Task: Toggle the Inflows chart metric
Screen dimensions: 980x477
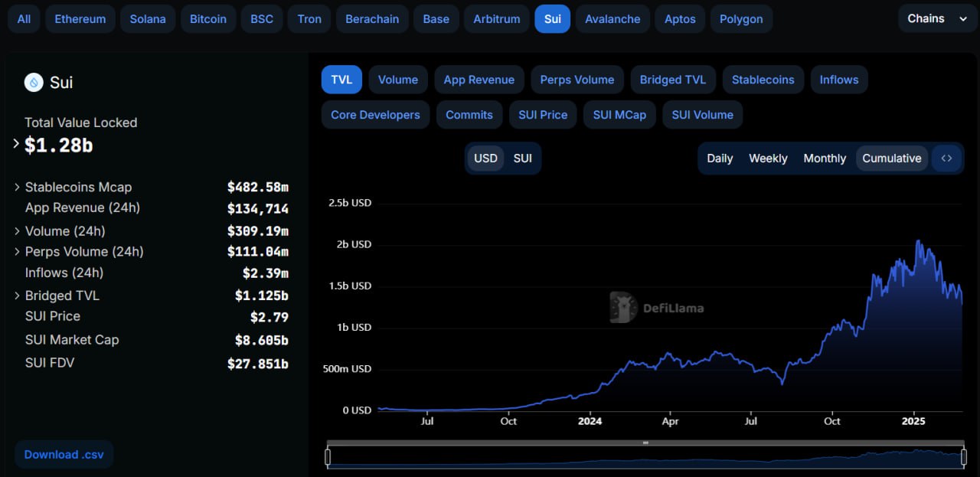Action: [839, 80]
